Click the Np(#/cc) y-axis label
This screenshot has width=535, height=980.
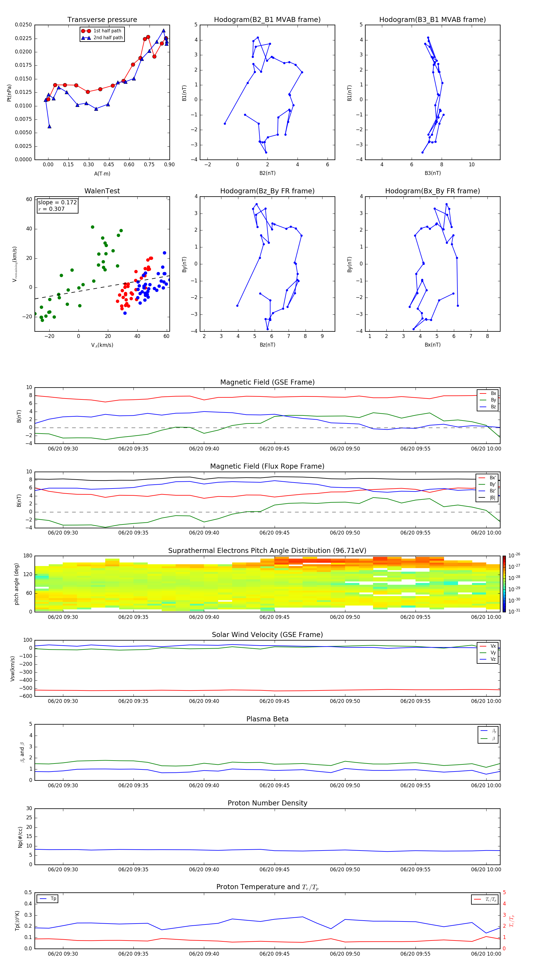[x=21, y=837]
